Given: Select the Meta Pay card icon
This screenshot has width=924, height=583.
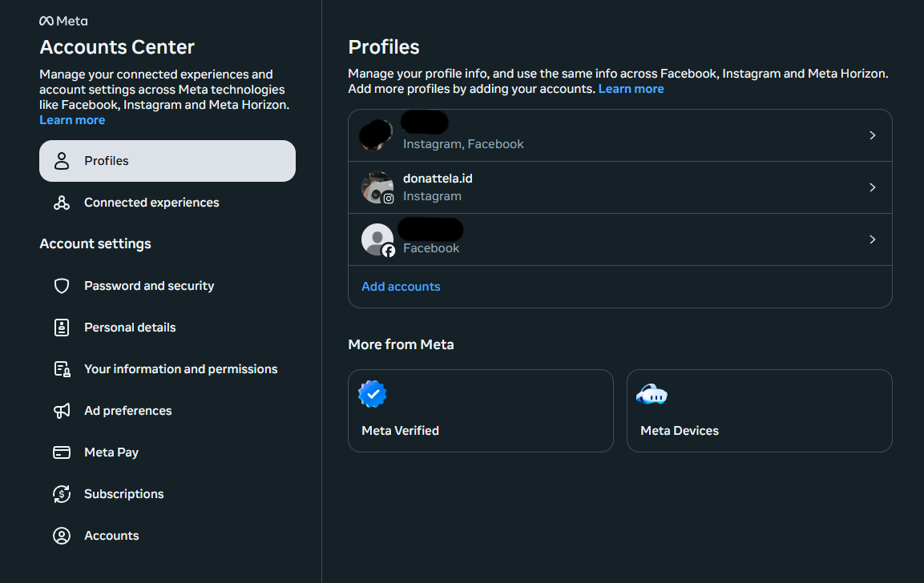Looking at the screenshot, I should point(62,452).
